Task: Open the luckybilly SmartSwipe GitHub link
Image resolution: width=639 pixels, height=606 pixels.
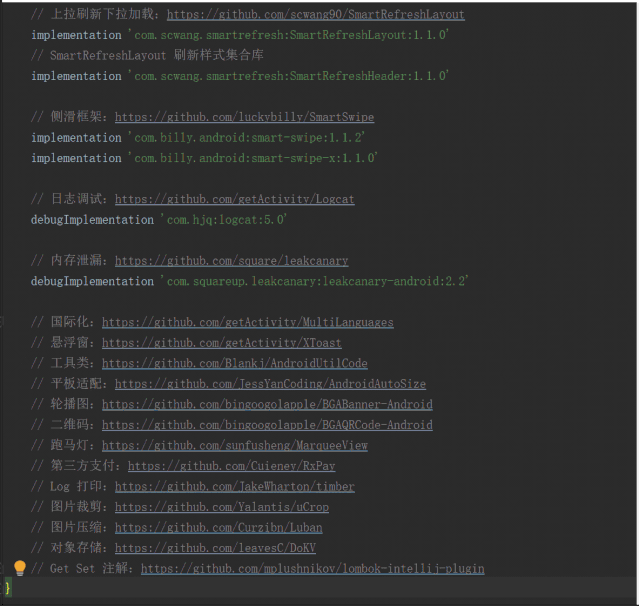Action: click(244, 117)
